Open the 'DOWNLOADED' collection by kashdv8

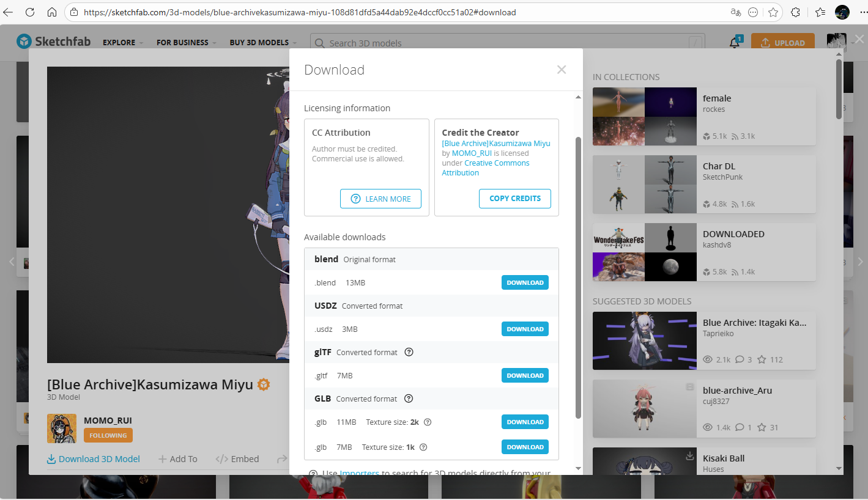(704, 252)
